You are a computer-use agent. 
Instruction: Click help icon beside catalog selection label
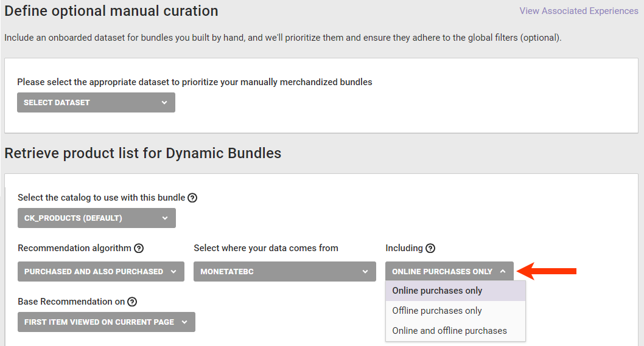pos(192,198)
